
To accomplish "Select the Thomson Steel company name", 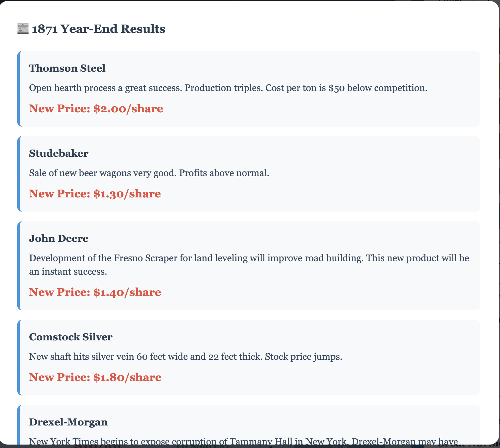I will [x=67, y=68].
